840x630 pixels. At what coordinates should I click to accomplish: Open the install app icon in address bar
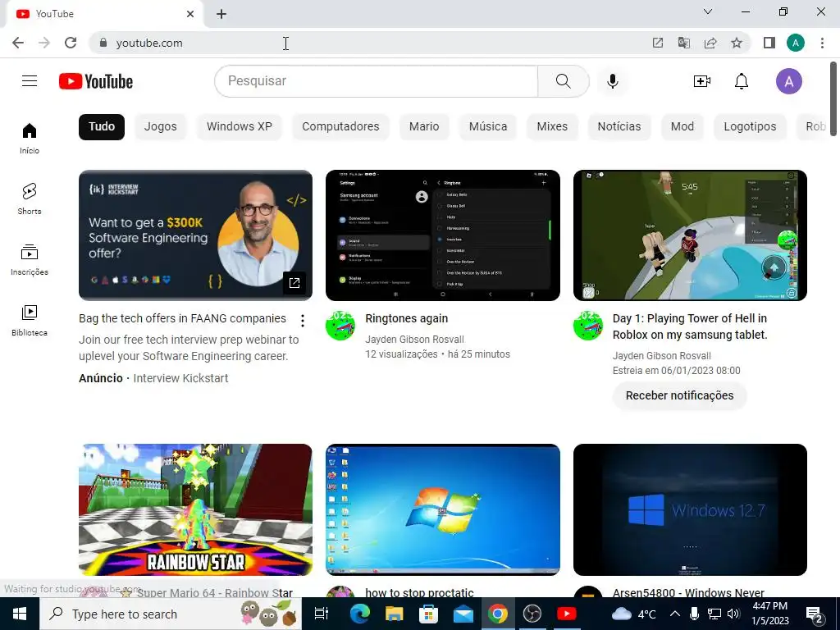click(658, 43)
